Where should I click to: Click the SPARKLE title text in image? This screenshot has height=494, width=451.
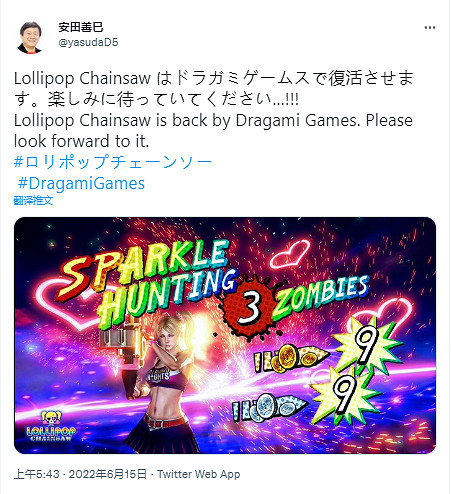[x=143, y=267]
